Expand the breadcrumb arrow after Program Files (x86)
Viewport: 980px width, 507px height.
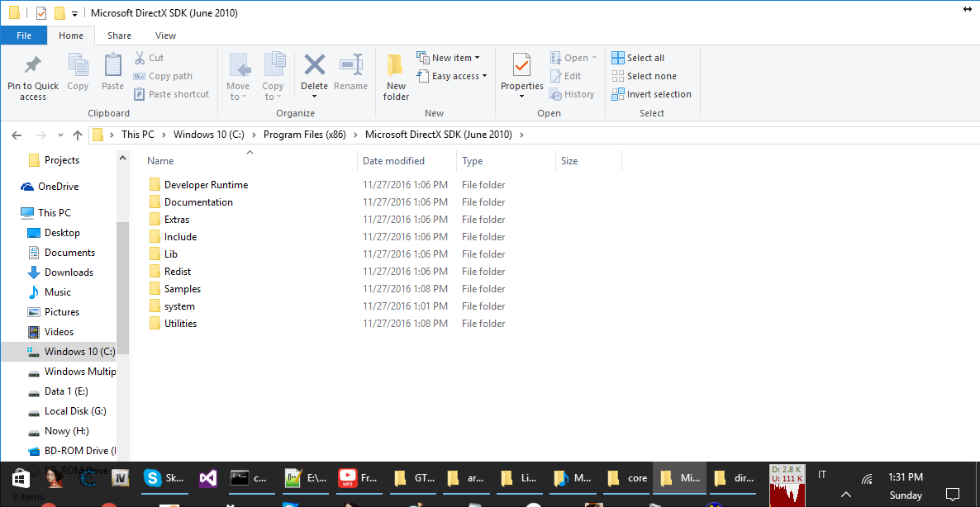point(355,135)
